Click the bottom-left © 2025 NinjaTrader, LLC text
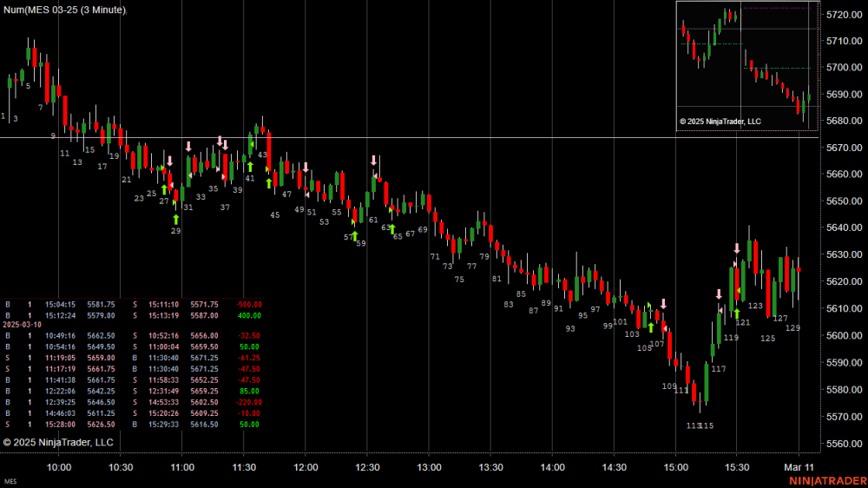Viewport: 868px width, 488px height. tap(58, 443)
